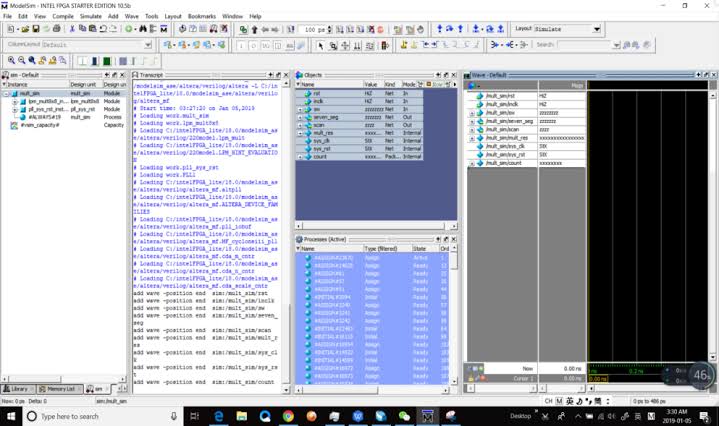This screenshot has width=719, height=426.
Task: Open the Tools menu
Action: click(151, 16)
